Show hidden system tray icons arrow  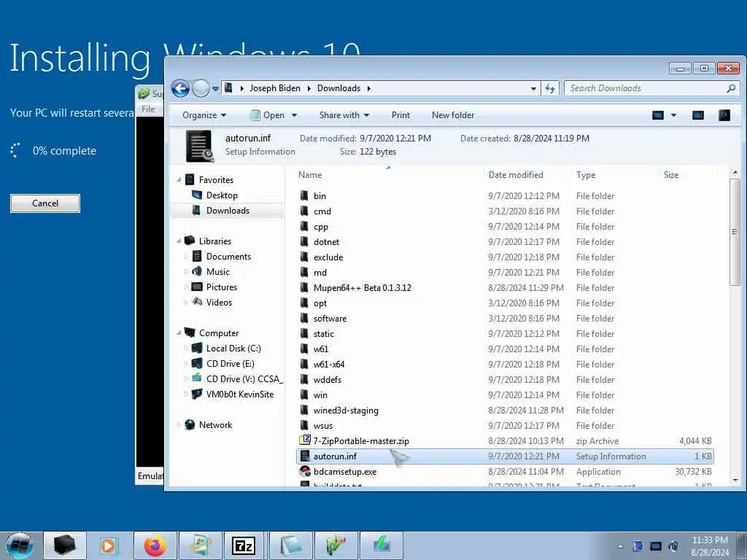[x=620, y=546]
